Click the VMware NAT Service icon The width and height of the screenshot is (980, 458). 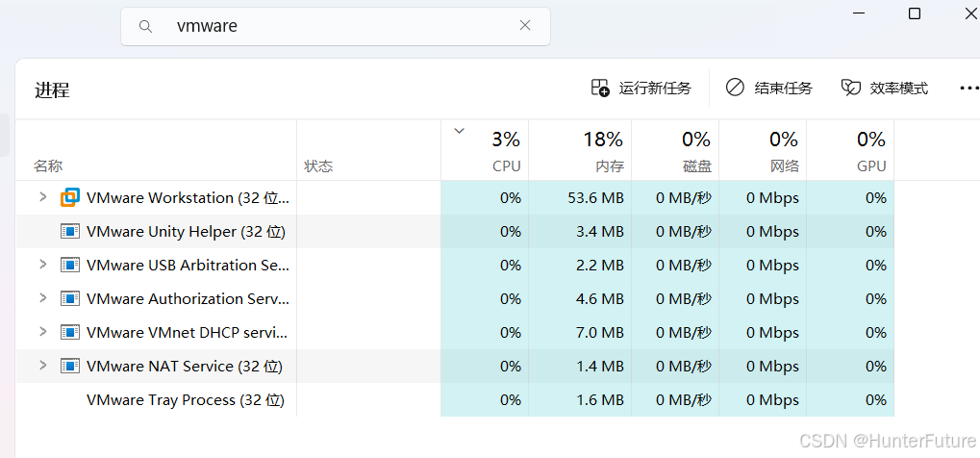(70, 366)
